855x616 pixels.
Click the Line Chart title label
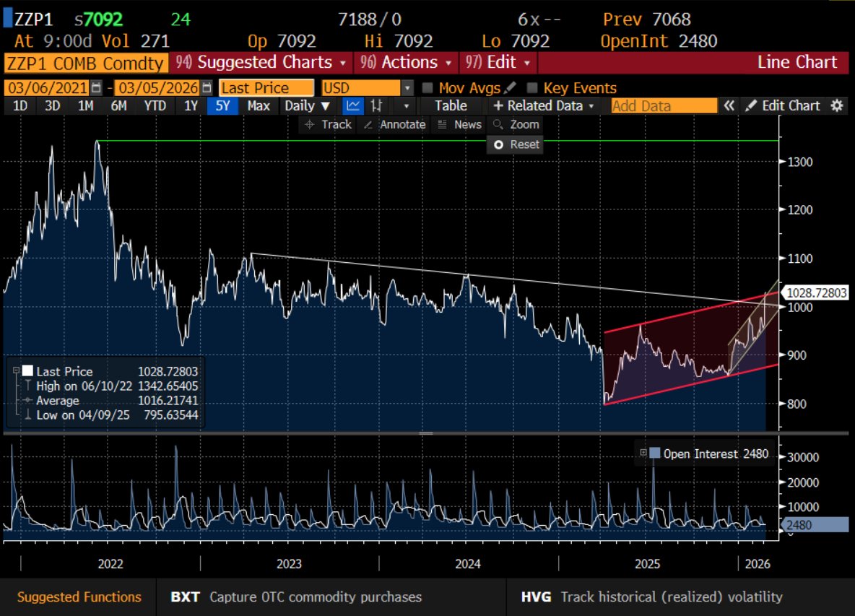pyautogui.click(x=797, y=62)
